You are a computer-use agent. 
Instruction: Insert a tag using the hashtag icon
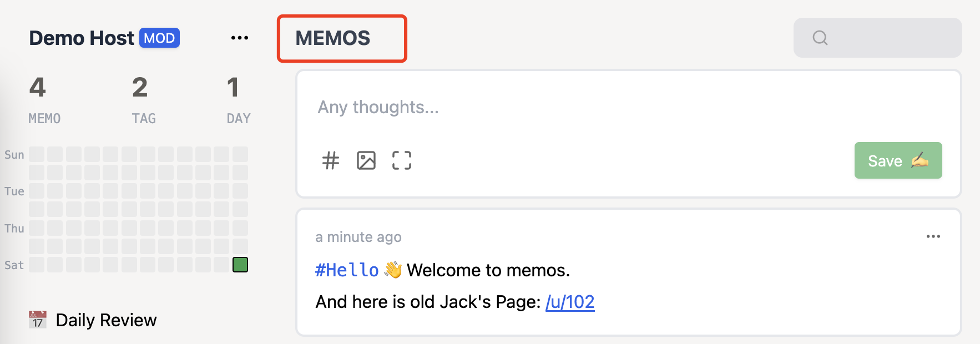pyautogui.click(x=331, y=160)
